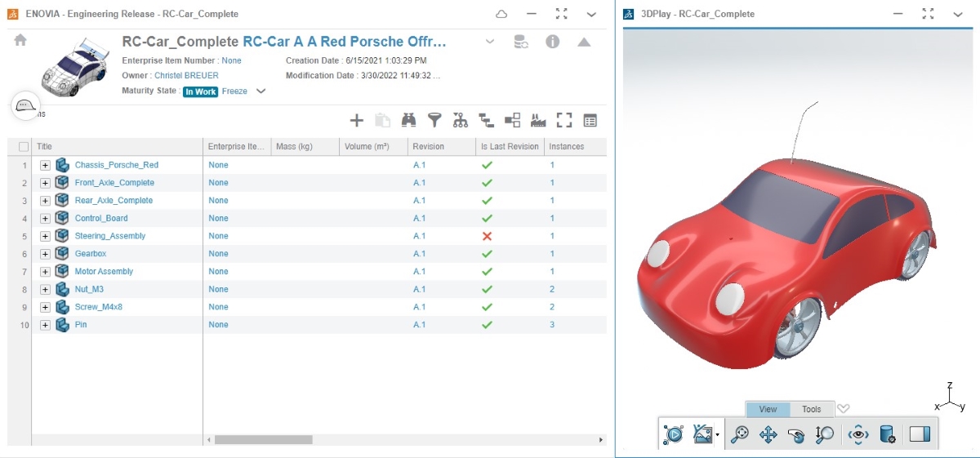The height and width of the screenshot is (458, 980).
Task: Click the cylinder with gear settings icon
Action: 888,434
